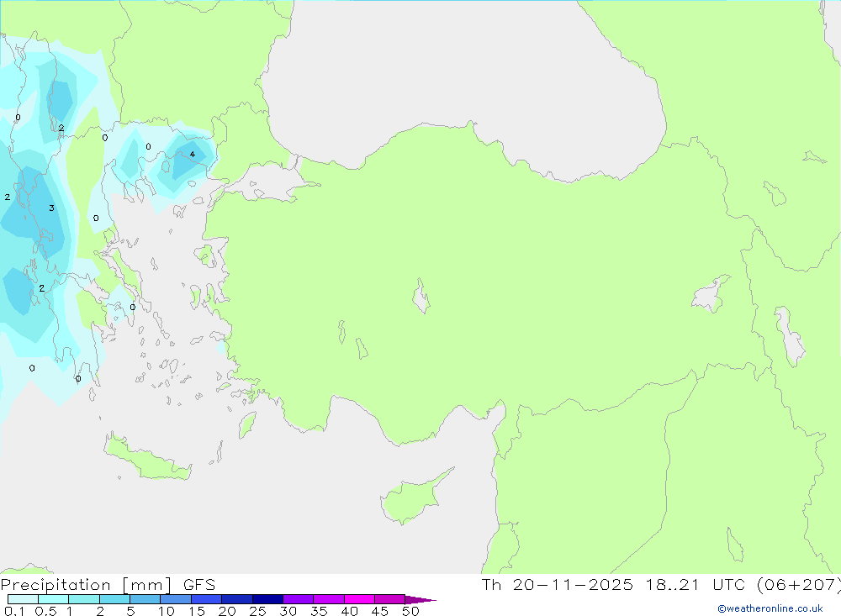
Task: Pick the legend swatch between 20 and 25
Action: [237, 599]
